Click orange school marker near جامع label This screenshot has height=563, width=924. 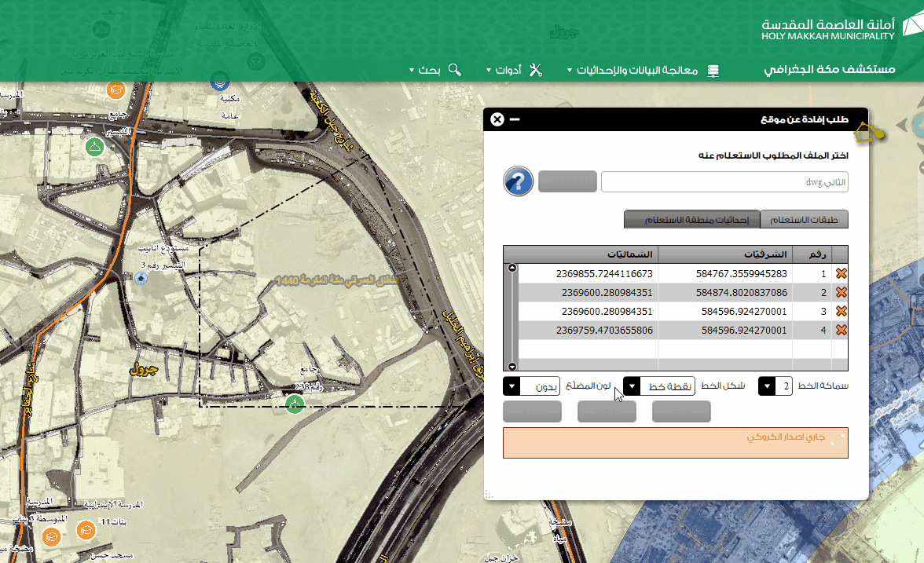click(116, 91)
